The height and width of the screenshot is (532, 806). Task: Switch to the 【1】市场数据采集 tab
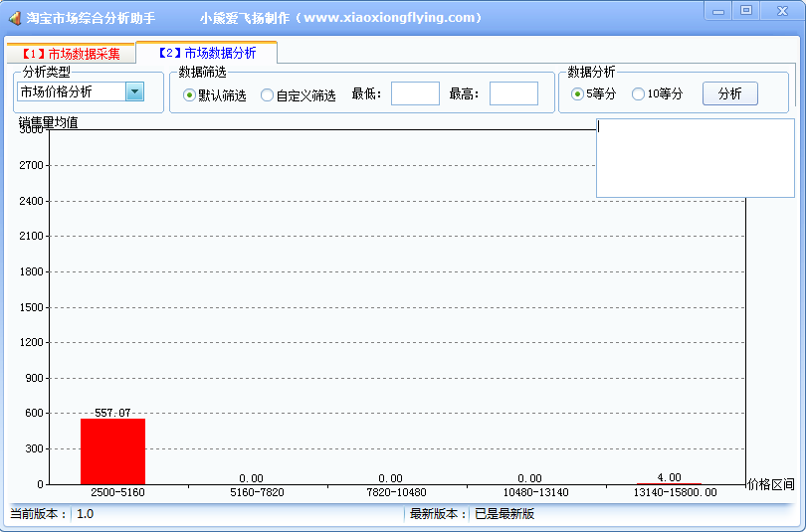click(x=71, y=54)
